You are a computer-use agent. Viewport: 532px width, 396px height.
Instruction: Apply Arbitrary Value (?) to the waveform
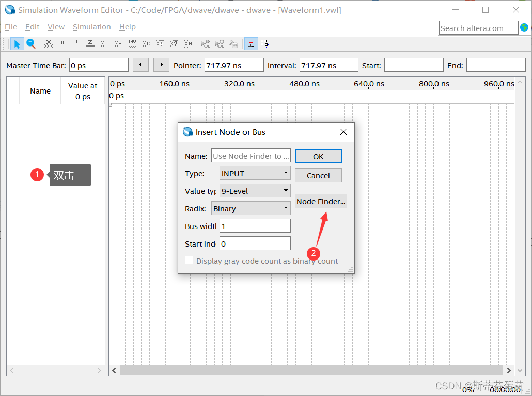point(174,44)
